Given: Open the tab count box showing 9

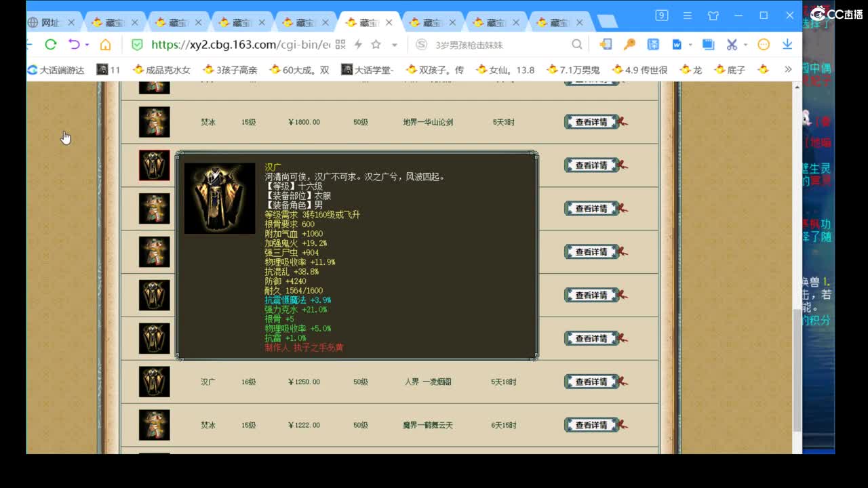Looking at the screenshot, I should coord(662,15).
